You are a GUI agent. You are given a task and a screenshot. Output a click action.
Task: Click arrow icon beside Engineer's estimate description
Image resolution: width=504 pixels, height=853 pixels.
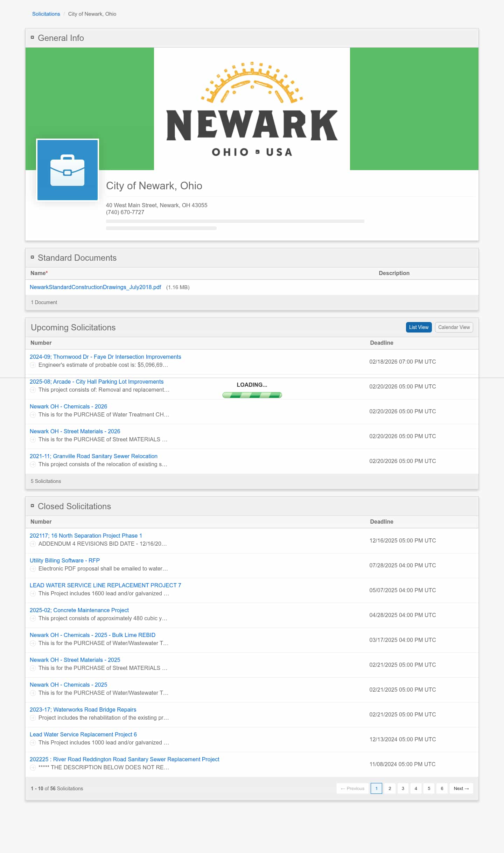[x=33, y=365]
